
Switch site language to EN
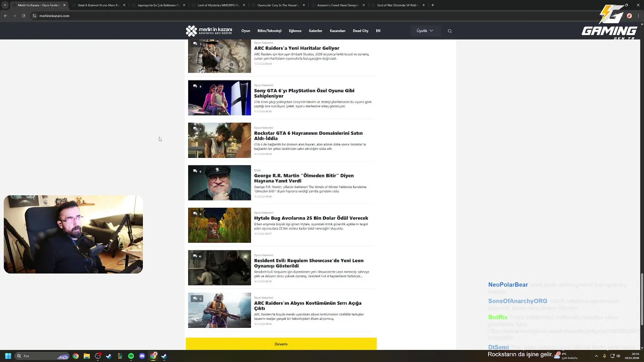[378, 31]
